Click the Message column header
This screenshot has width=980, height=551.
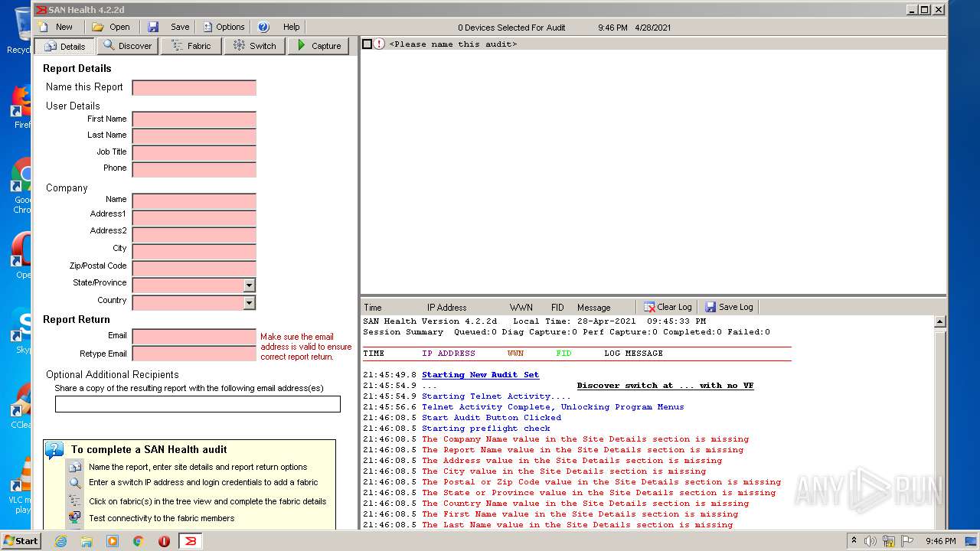pyautogui.click(x=594, y=308)
